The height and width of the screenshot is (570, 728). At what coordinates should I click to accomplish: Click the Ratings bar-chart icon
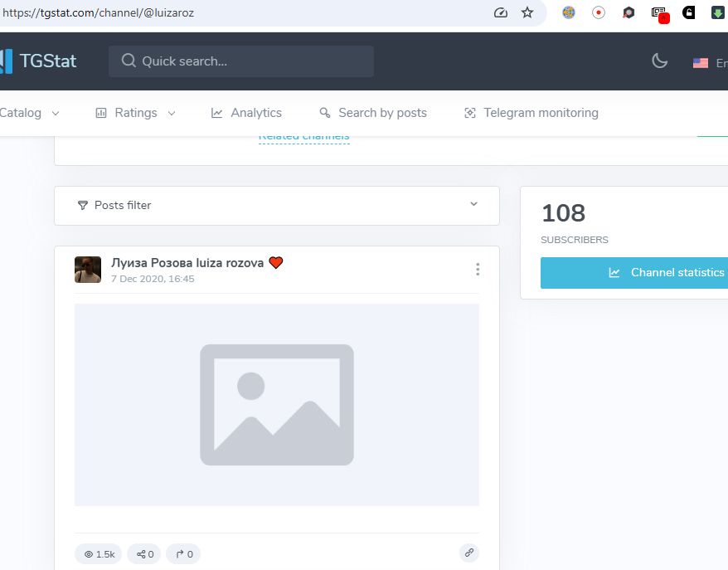101,113
